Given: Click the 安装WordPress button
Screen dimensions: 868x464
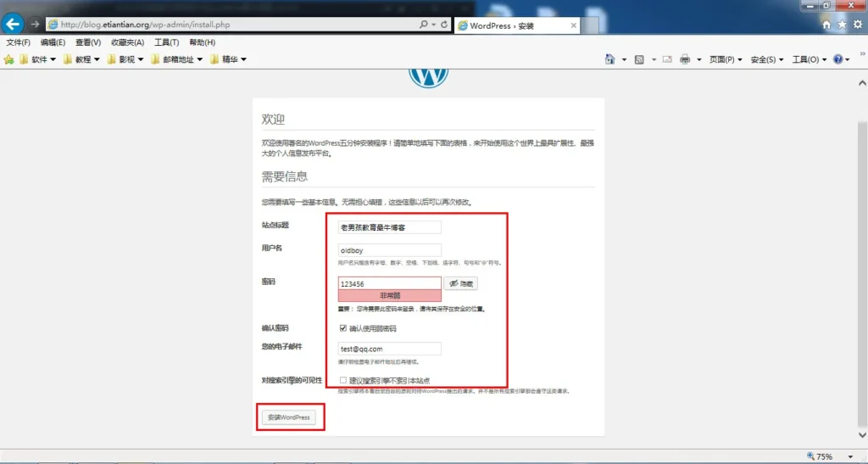Looking at the screenshot, I should coord(289,417).
